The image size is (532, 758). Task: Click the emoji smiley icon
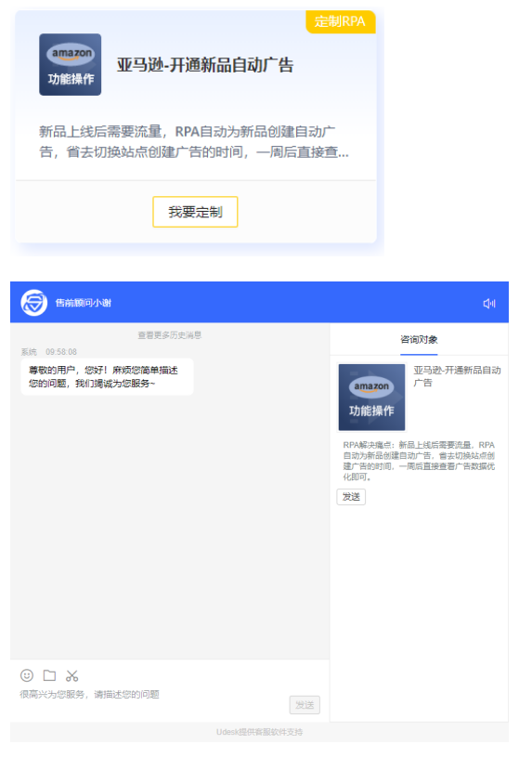click(x=27, y=674)
